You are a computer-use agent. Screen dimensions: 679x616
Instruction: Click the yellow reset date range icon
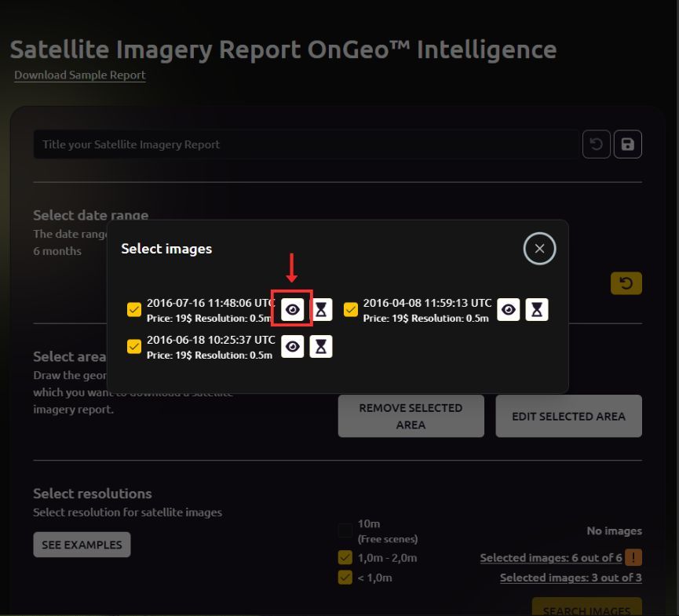[x=626, y=283]
